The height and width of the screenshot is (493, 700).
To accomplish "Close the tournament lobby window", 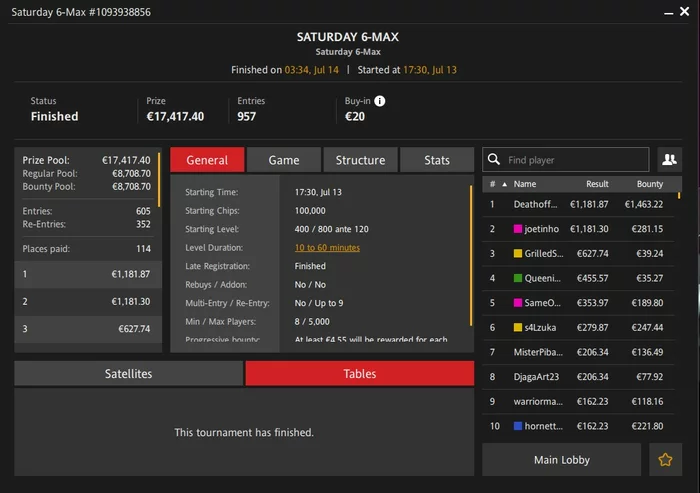I will coord(684,12).
